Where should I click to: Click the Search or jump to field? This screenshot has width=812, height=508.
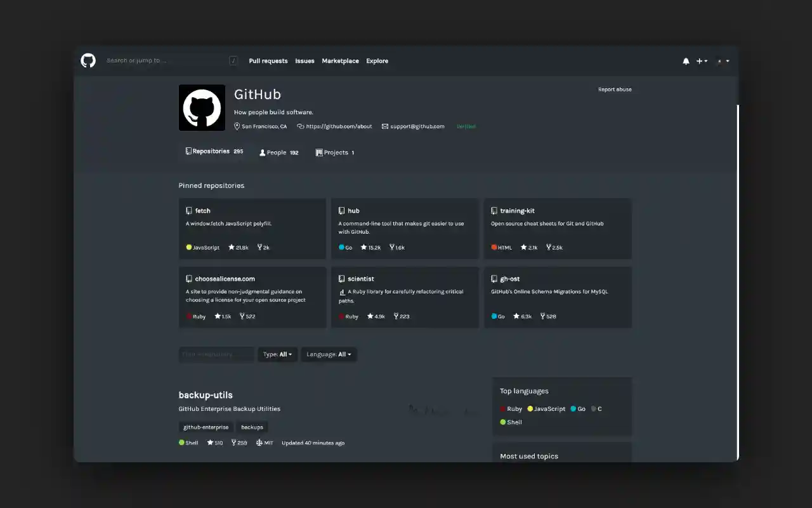pyautogui.click(x=165, y=61)
